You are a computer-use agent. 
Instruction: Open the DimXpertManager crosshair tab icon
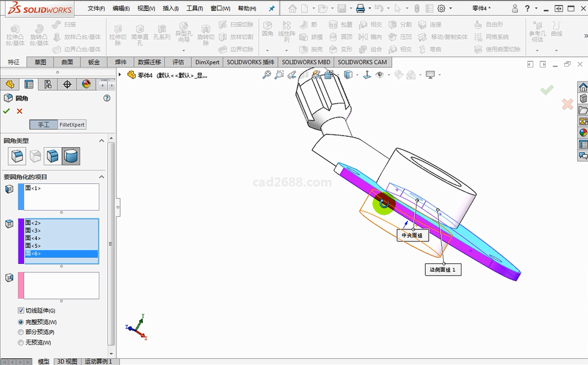[x=67, y=84]
